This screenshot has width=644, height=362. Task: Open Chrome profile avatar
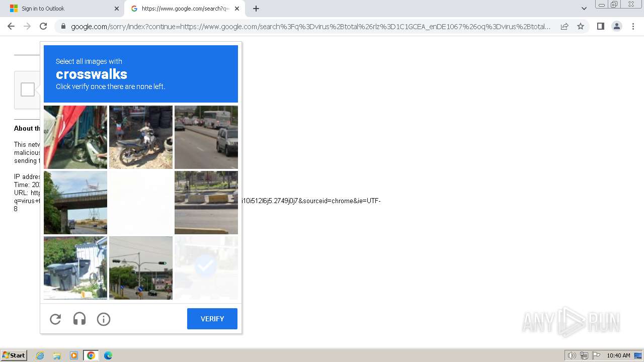click(x=617, y=26)
